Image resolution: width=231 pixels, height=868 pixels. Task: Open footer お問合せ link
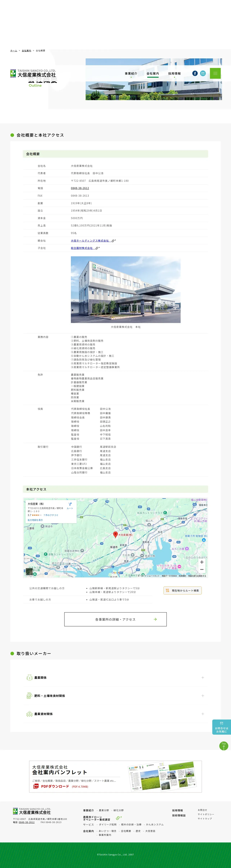click(x=202, y=810)
